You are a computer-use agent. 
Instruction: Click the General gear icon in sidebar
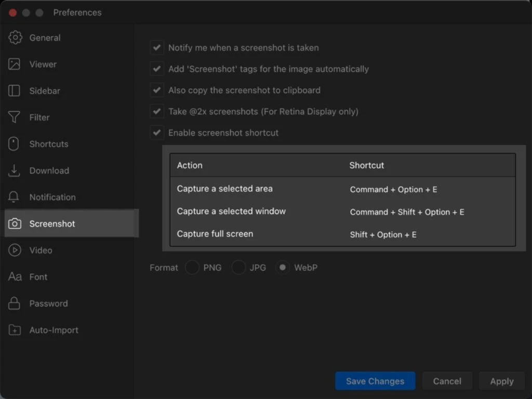tap(15, 38)
